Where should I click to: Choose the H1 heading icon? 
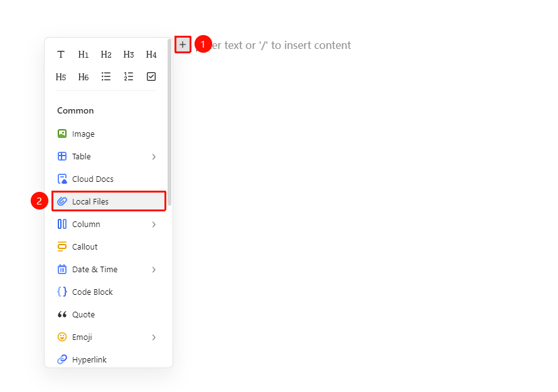click(x=83, y=55)
